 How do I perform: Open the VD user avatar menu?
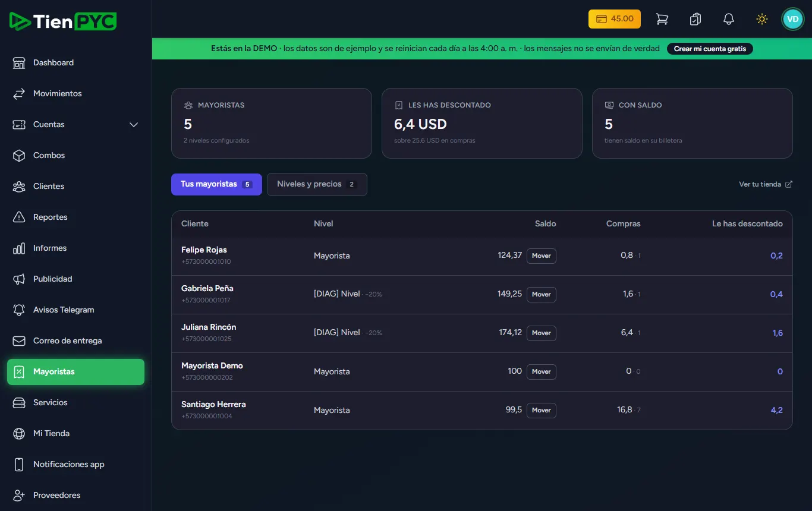pyautogui.click(x=792, y=19)
